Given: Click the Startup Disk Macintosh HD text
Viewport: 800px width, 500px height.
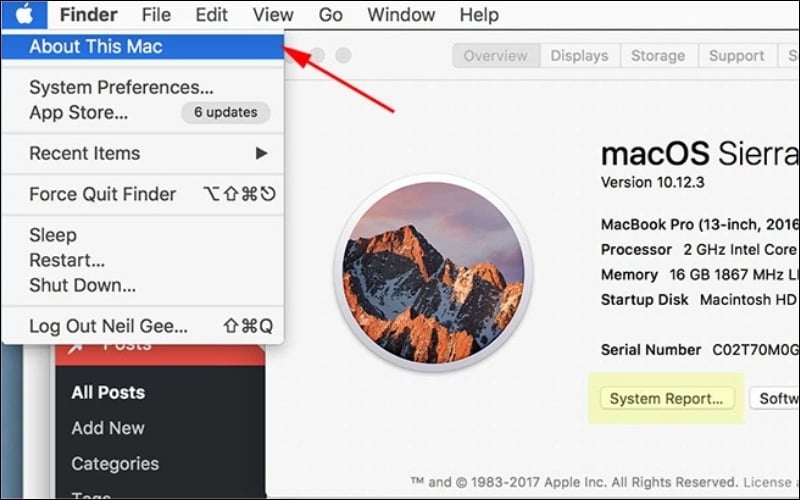Looking at the screenshot, I should pyautogui.click(x=700, y=299).
